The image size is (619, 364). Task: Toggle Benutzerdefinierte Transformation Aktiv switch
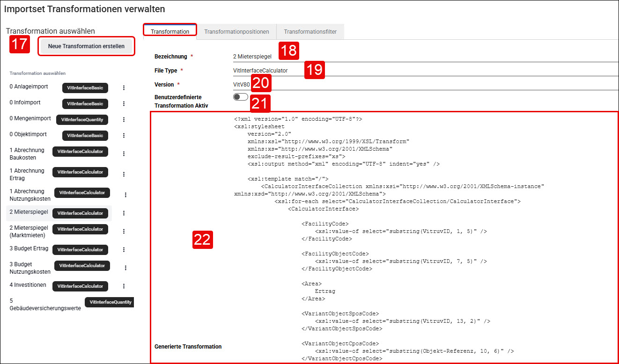point(240,97)
